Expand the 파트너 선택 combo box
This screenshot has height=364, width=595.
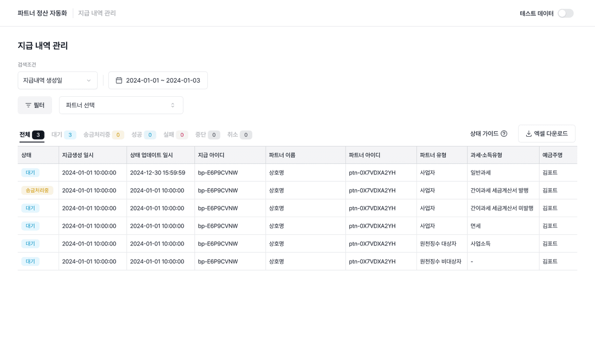pyautogui.click(x=121, y=105)
